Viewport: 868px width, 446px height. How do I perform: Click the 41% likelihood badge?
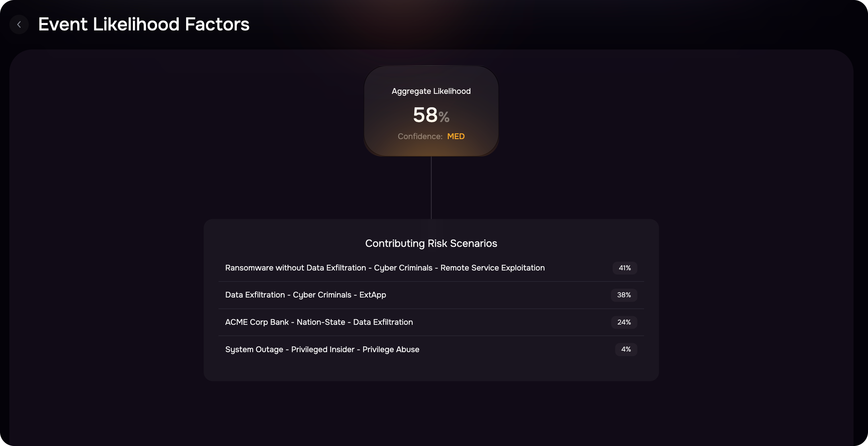[624, 268]
